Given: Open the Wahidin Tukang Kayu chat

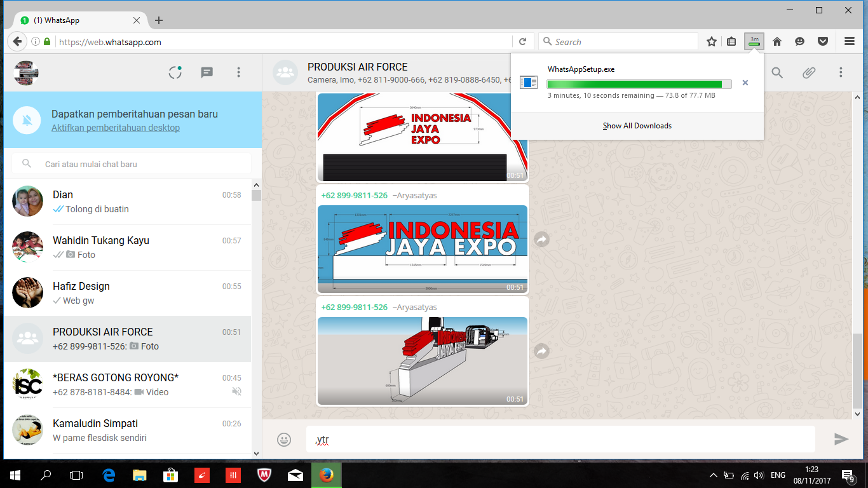Looking at the screenshot, I should [128, 248].
